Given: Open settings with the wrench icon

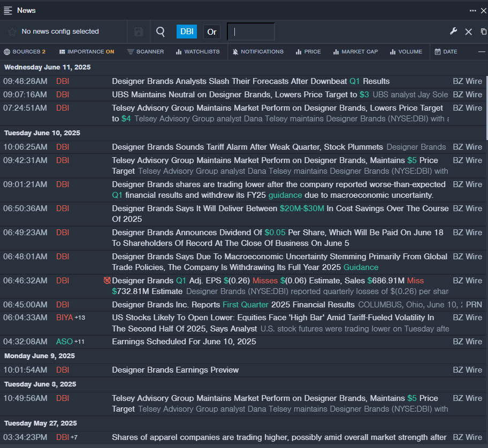Looking at the screenshot, I should (x=453, y=32).
